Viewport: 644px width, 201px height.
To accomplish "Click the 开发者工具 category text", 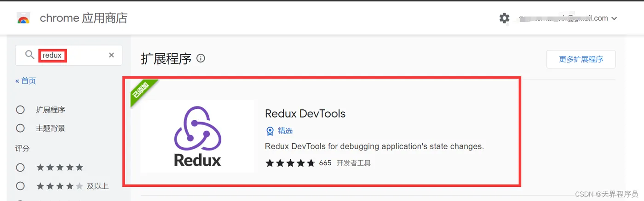I will click(x=354, y=163).
